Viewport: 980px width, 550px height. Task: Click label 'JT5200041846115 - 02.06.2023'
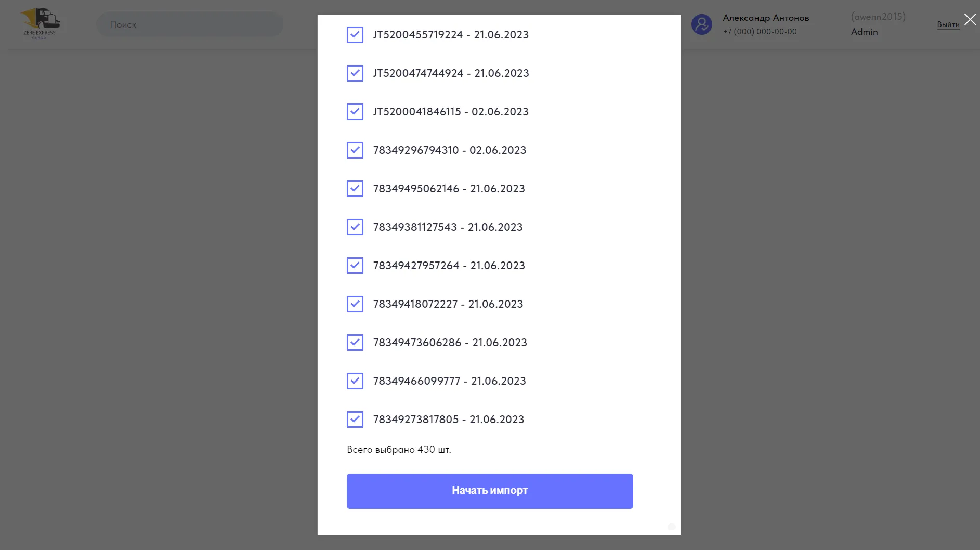(451, 112)
